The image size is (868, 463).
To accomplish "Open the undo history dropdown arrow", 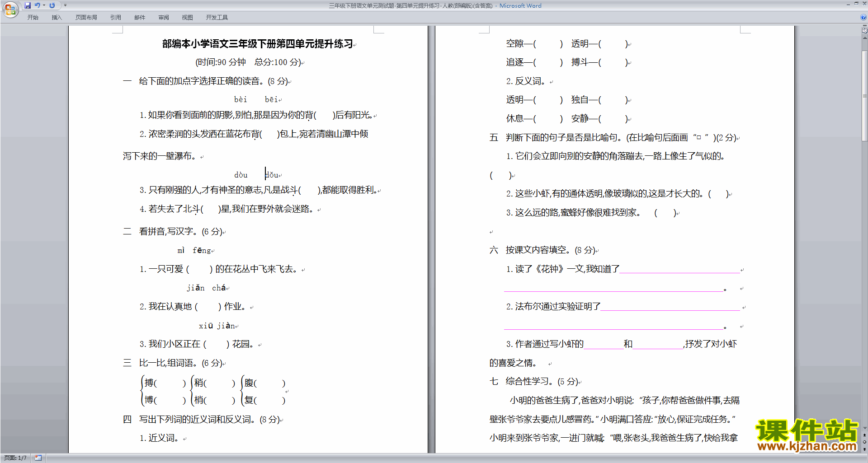I will [44, 5].
